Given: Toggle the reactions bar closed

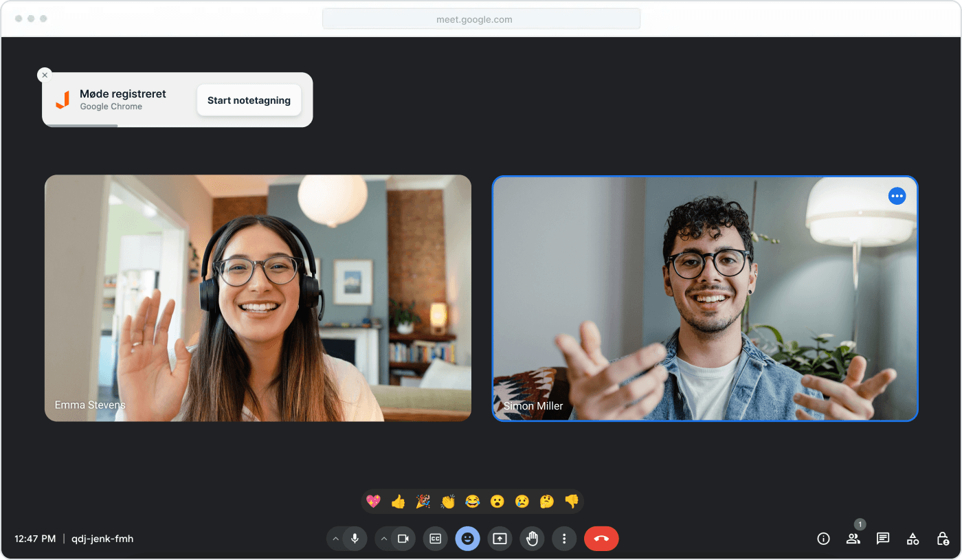Looking at the screenshot, I should (468, 539).
